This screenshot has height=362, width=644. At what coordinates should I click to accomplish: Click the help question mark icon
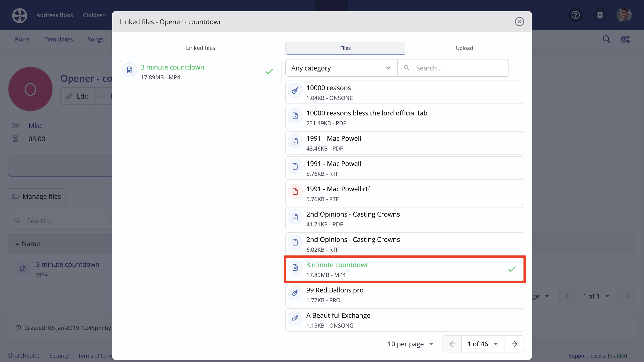pyautogui.click(x=575, y=15)
